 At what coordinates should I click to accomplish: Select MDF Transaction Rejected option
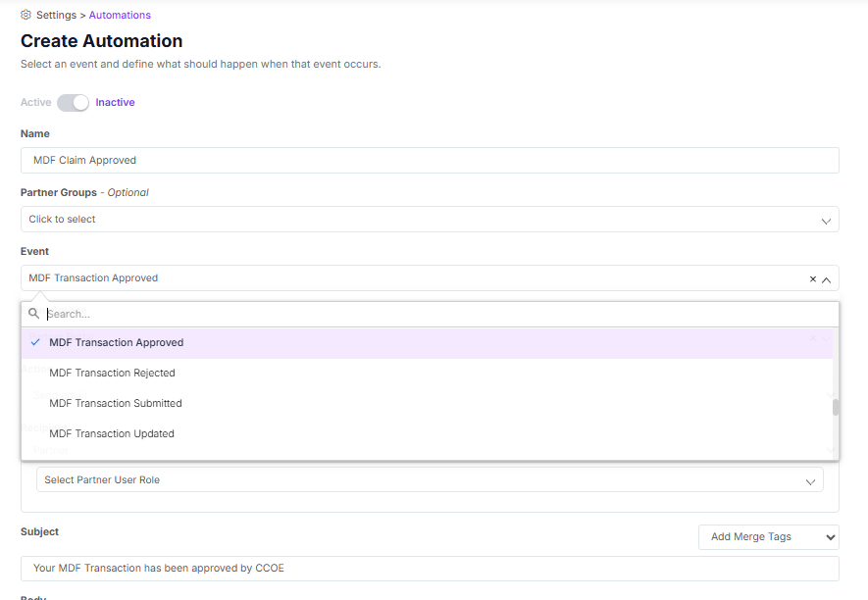coord(427,374)
